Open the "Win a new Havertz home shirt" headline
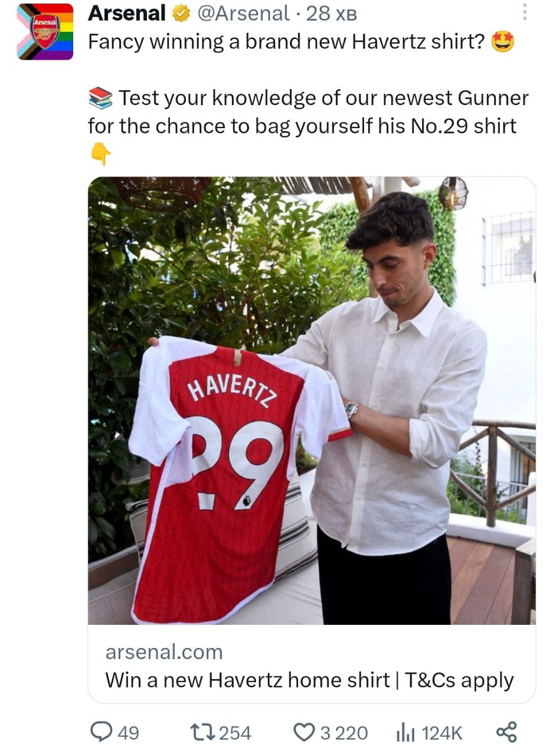This screenshot has height=756, width=553. (309, 680)
